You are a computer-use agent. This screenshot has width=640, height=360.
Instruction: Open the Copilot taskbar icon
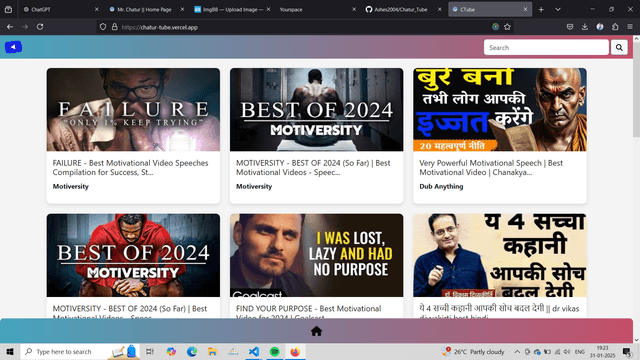pos(171,351)
